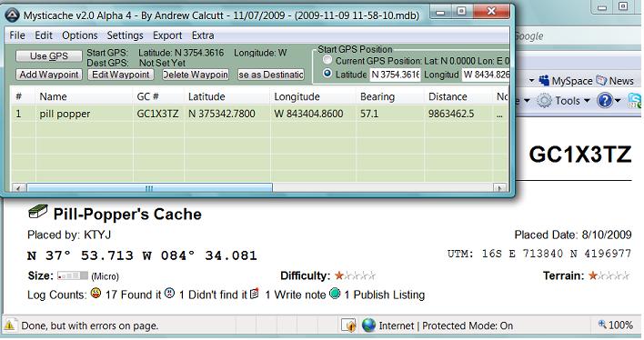The image size is (644, 340).
Task: Click the GC # column header
Action: tap(158, 97)
